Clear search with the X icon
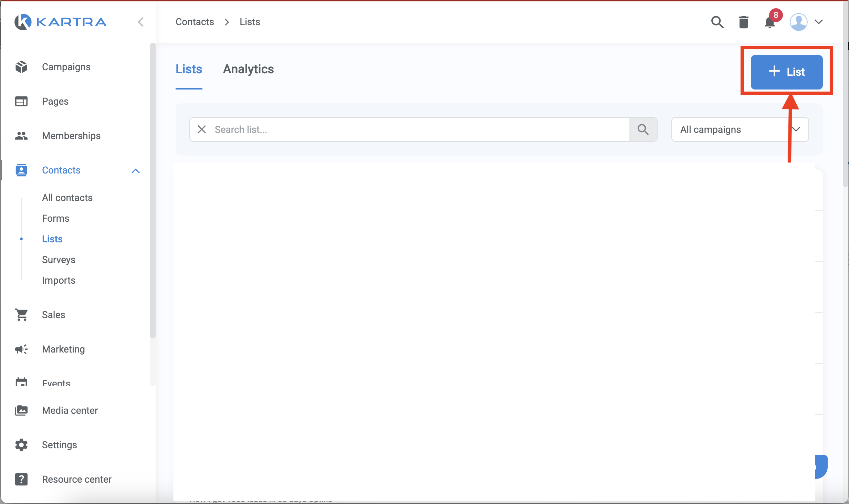Viewport: 849px width, 504px height. (202, 129)
